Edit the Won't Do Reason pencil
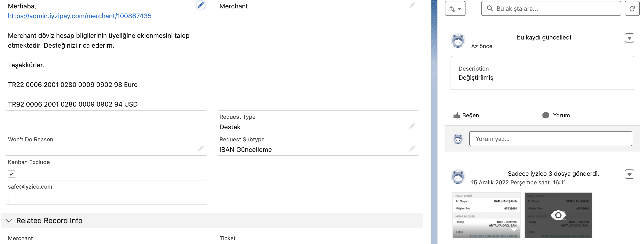644x244 pixels. (200, 149)
